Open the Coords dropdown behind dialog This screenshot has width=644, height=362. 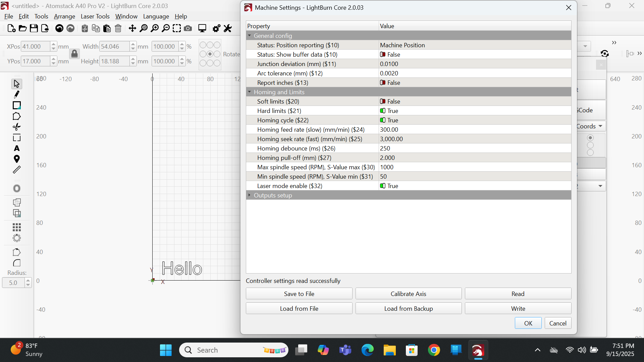[x=591, y=126]
